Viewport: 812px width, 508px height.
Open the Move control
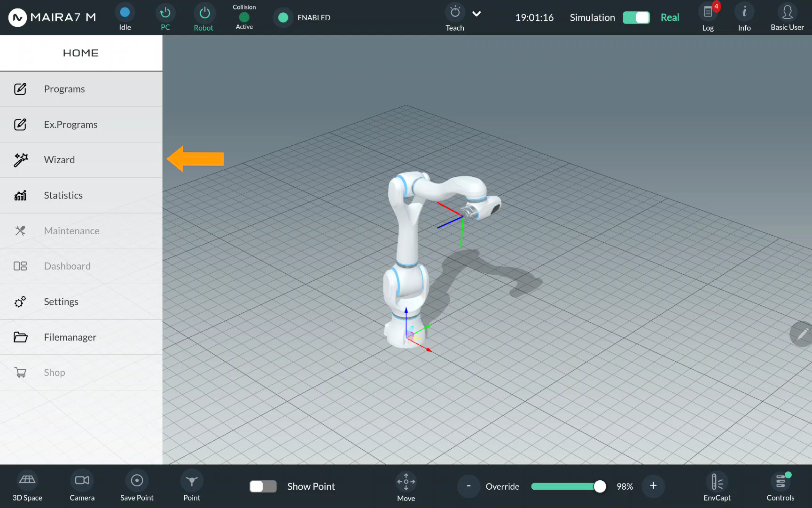click(406, 487)
